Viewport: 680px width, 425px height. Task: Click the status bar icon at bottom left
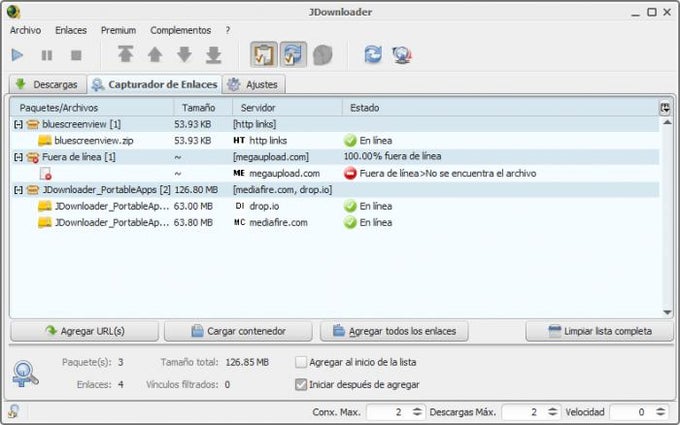pyautogui.click(x=13, y=411)
